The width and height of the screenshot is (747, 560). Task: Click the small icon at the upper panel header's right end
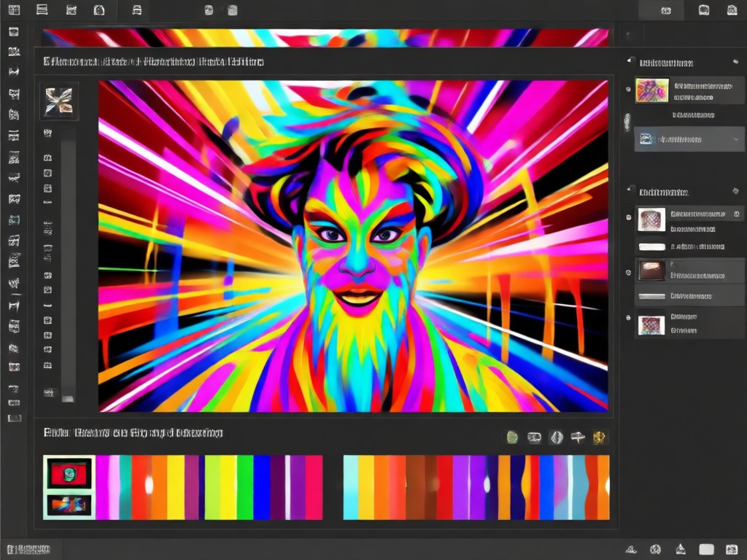[735, 62]
